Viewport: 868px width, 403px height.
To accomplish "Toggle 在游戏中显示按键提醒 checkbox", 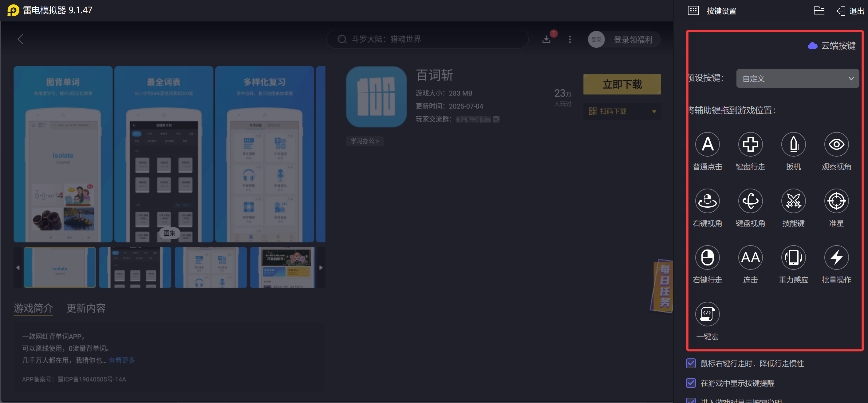I will [691, 383].
